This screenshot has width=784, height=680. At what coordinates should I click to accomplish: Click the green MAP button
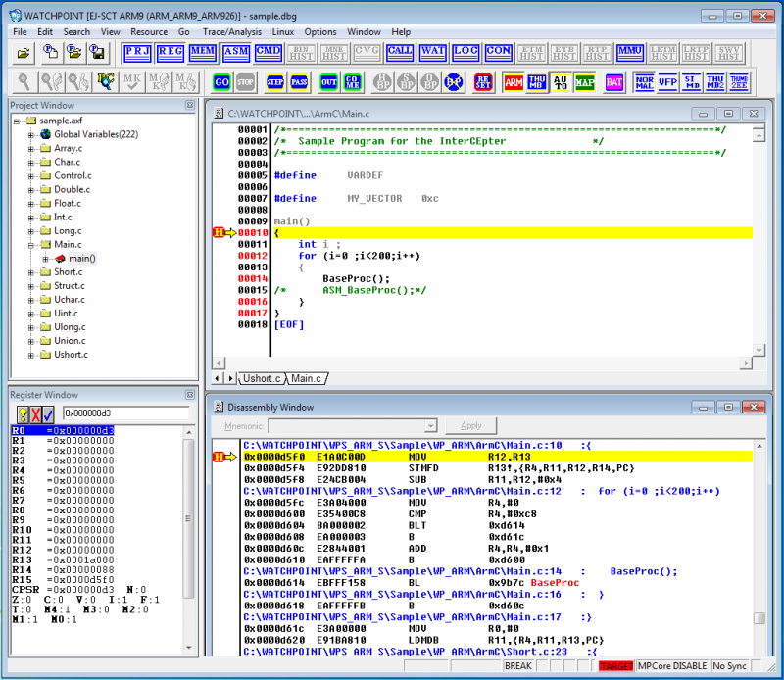click(x=584, y=82)
